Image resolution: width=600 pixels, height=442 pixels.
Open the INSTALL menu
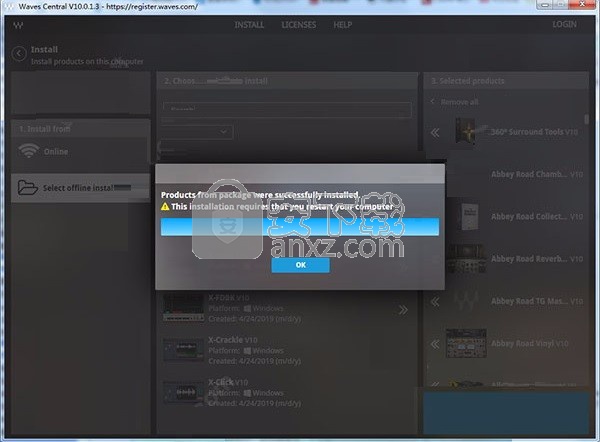click(x=249, y=25)
